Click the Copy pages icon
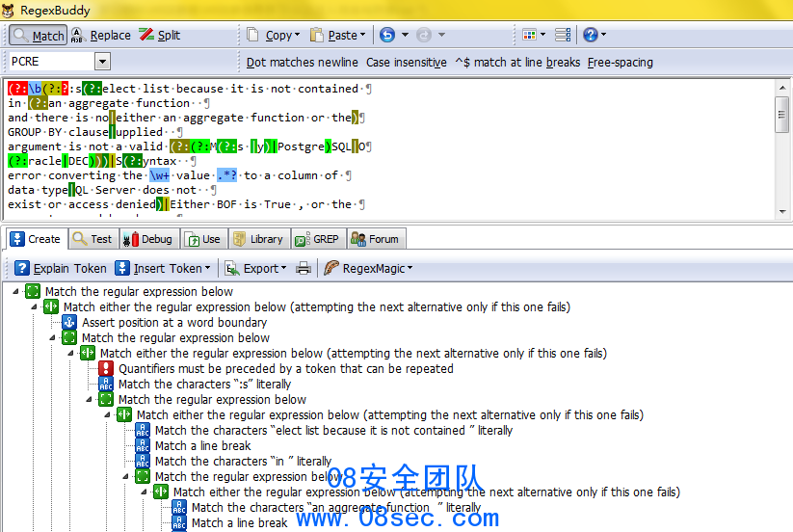 pyautogui.click(x=252, y=35)
